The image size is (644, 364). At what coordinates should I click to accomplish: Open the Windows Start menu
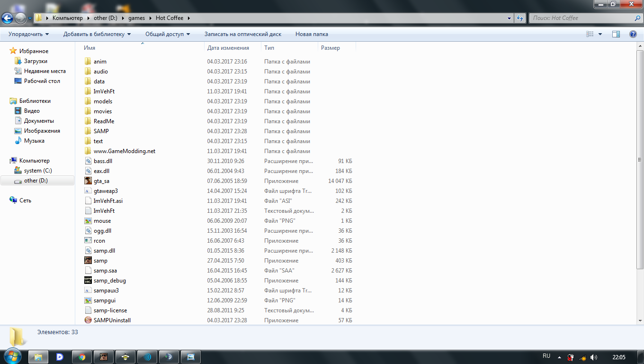coord(12,356)
